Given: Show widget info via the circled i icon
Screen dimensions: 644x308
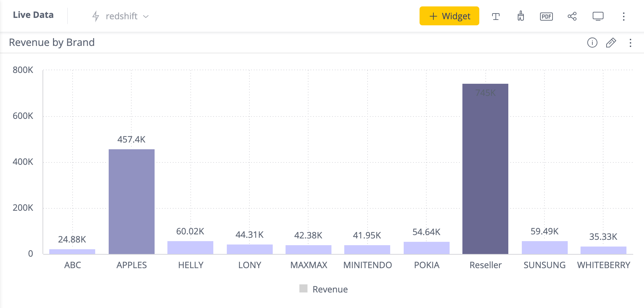Looking at the screenshot, I should click(x=592, y=43).
